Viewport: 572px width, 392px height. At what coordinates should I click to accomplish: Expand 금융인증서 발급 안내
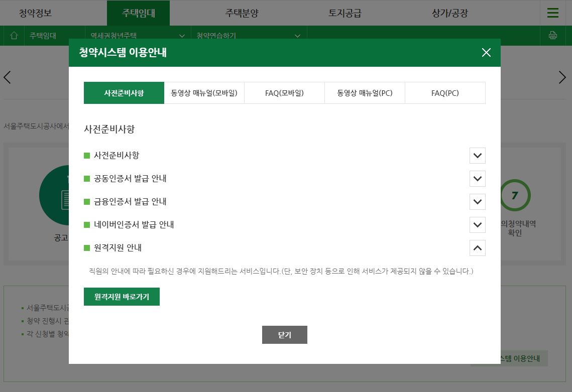[x=477, y=202]
